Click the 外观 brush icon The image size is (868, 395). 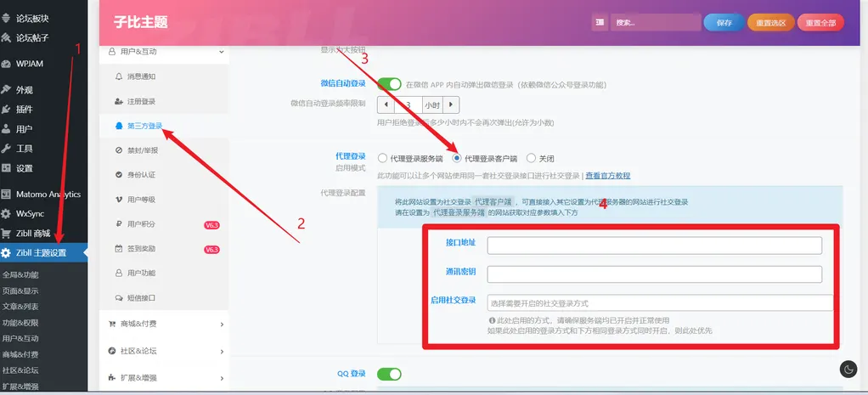click(6, 90)
